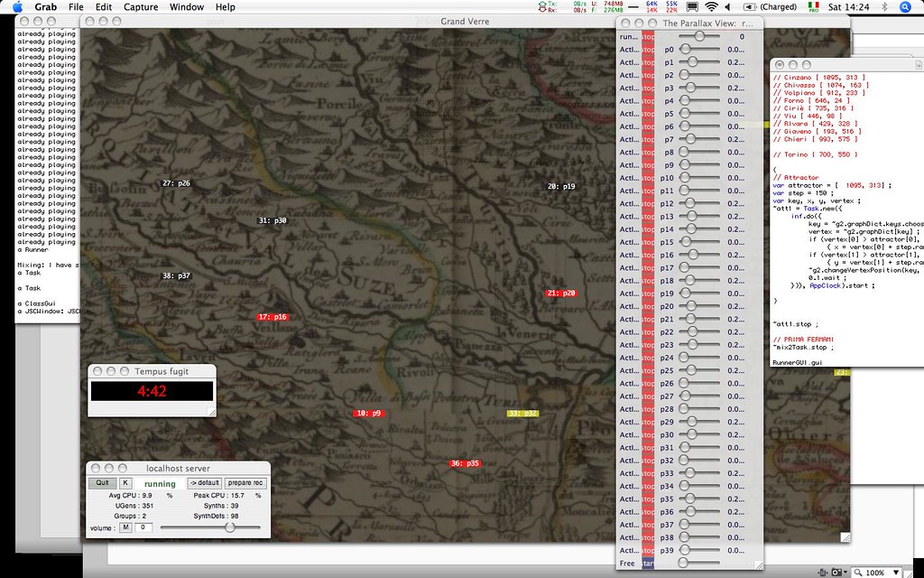
Task: Open the Capture menu
Action: pyautogui.click(x=141, y=6)
